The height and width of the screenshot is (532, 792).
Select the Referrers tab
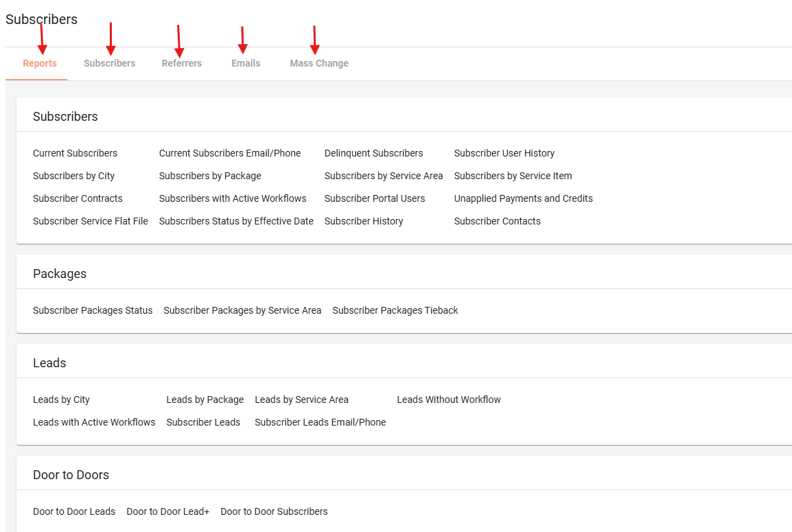pyautogui.click(x=181, y=63)
